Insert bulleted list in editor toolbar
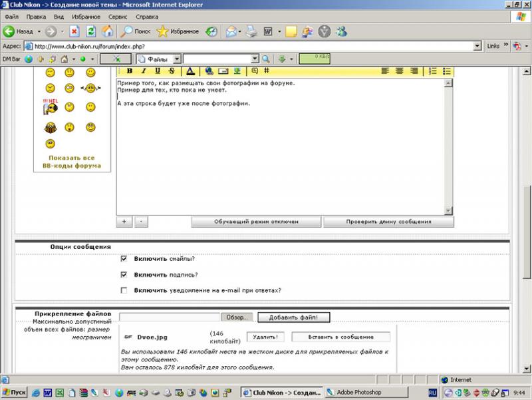This screenshot has width=532, height=400. pos(447,71)
